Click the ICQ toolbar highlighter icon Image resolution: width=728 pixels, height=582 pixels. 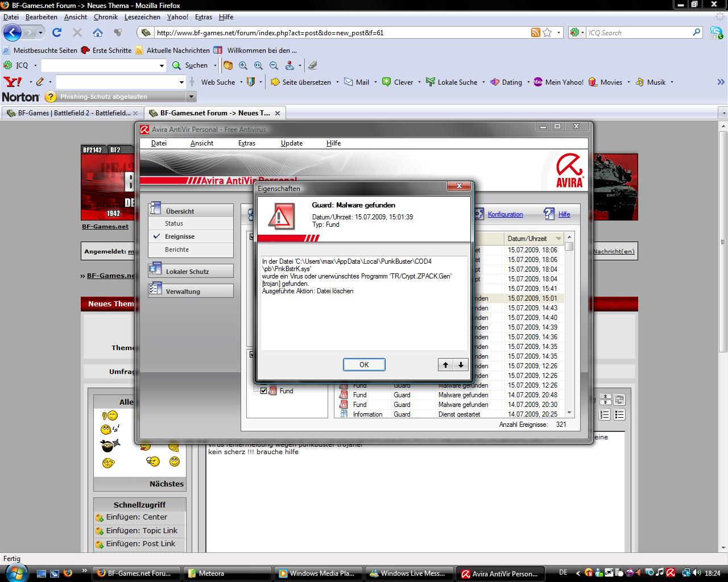point(312,65)
